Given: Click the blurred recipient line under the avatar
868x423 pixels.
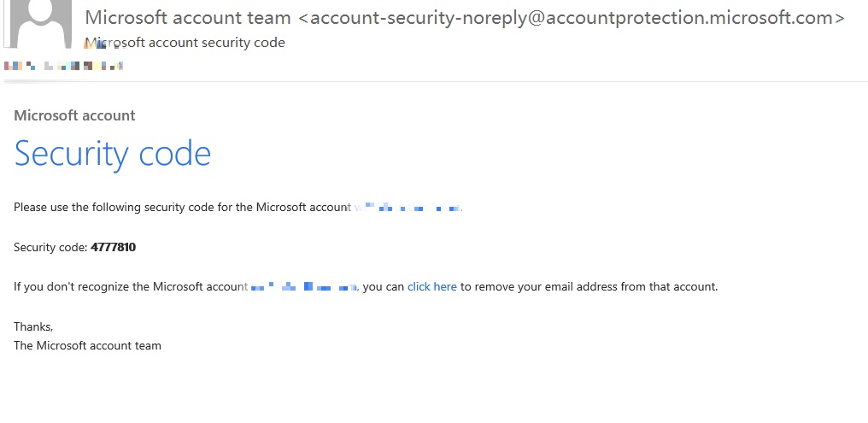Looking at the screenshot, I should (x=63, y=66).
